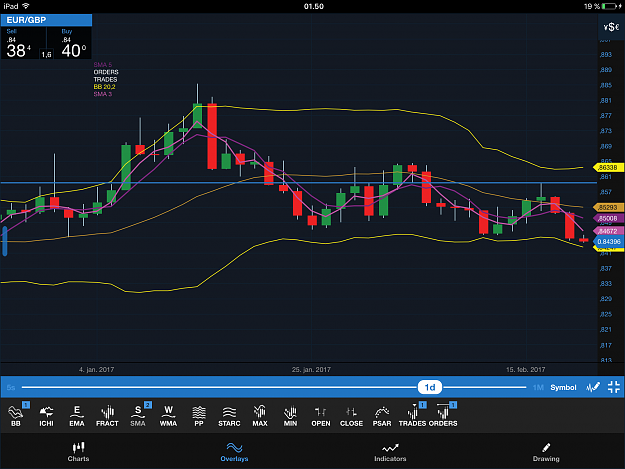Viewport: 625px width, 469px height.
Task: Add the MIN overlay
Action: (290, 416)
